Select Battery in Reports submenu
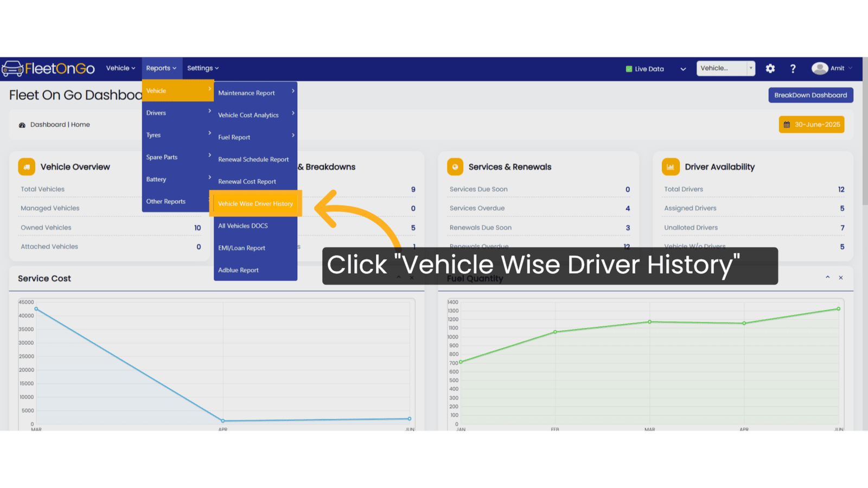 pyautogui.click(x=178, y=179)
